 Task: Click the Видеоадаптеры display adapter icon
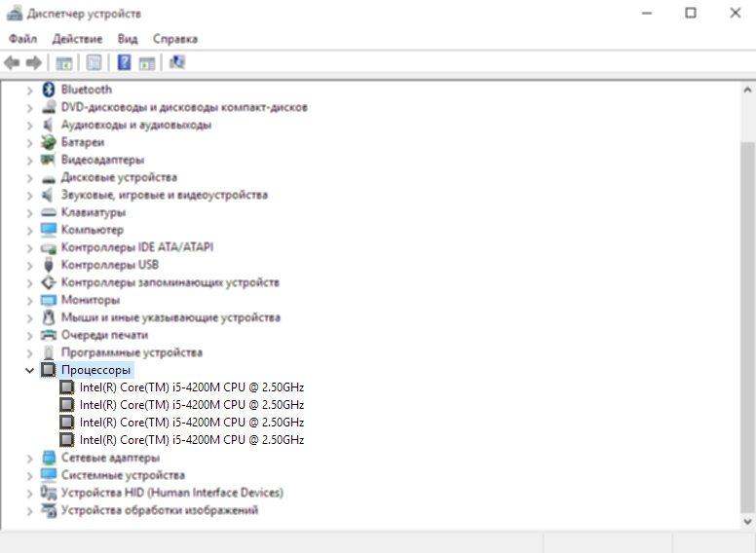tap(48, 160)
